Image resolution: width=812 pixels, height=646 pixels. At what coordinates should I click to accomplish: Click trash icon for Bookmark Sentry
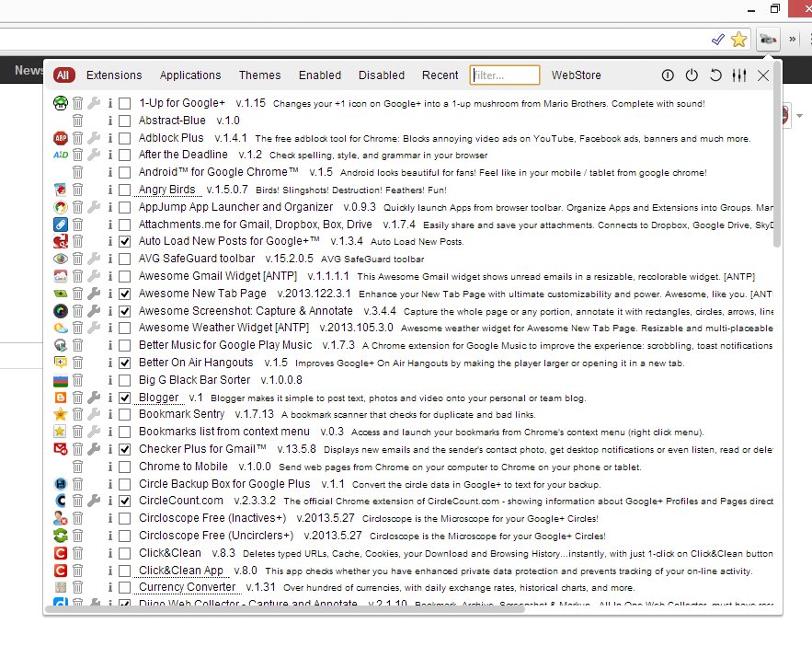click(77, 414)
